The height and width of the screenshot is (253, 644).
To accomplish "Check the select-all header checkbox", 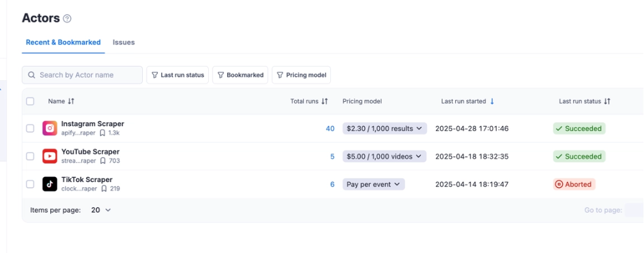I will (30, 101).
